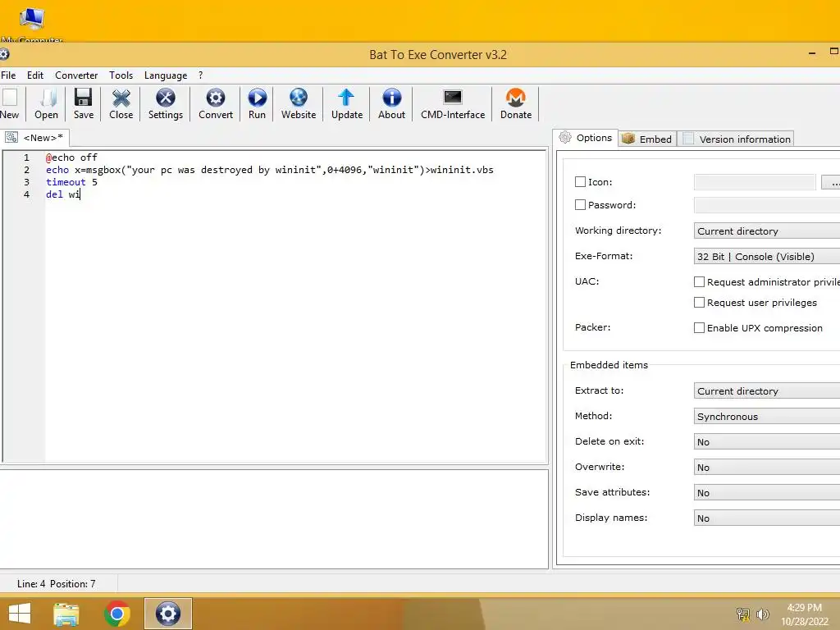Screen dimensions: 840x630
Task: Open the Converter menu
Action: [76, 75]
